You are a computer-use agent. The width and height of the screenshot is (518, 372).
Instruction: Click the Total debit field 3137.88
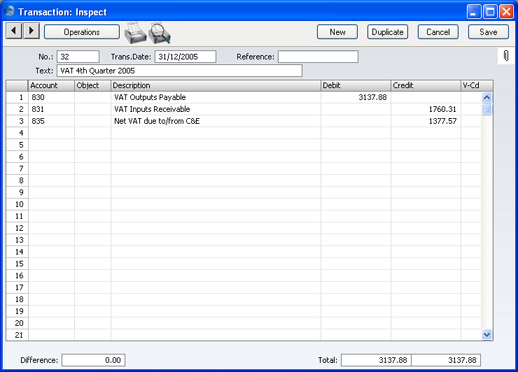[376, 360]
